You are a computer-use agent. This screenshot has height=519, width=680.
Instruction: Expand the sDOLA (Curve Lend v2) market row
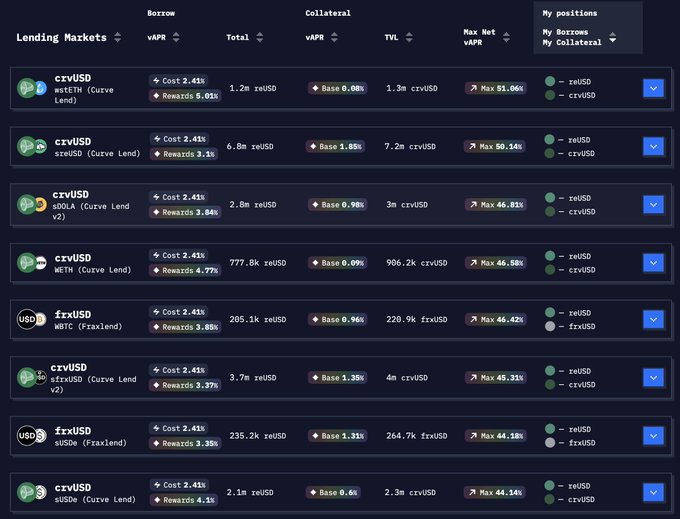pos(654,205)
